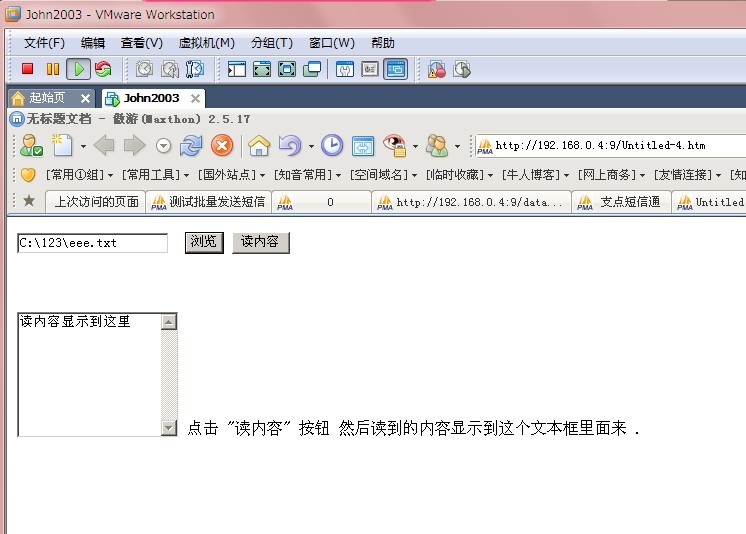The image size is (746, 534).
Task: Open the 帮助 menu
Action: pos(383,43)
